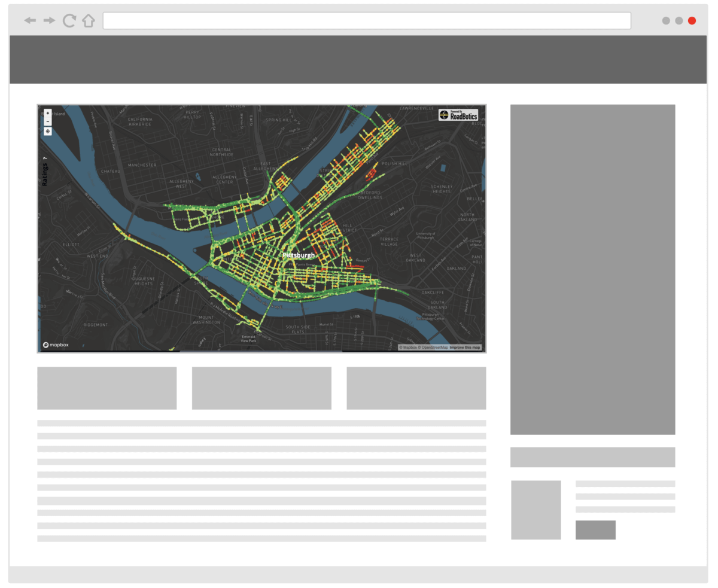Click the SOUTH SIDE FLATS map label
This screenshot has width=718, height=588.
[298, 330]
